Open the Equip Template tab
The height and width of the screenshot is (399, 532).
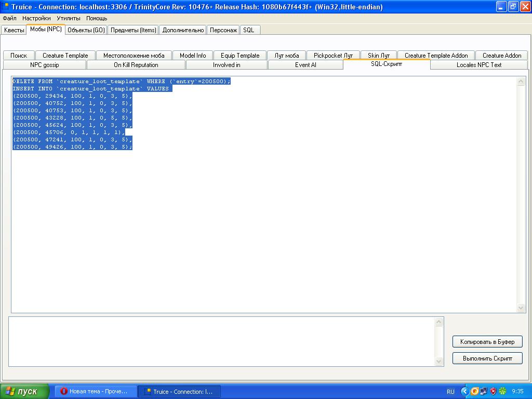click(x=240, y=55)
